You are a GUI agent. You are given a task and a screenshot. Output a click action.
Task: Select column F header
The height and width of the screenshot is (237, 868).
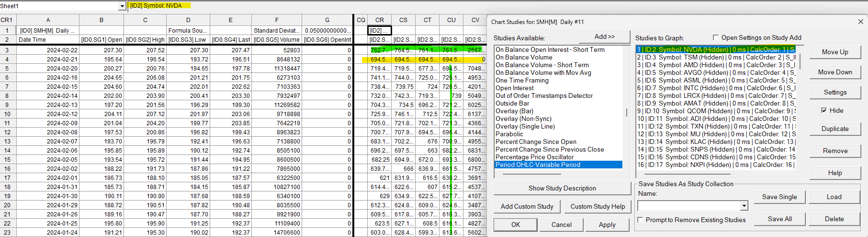tap(276, 20)
